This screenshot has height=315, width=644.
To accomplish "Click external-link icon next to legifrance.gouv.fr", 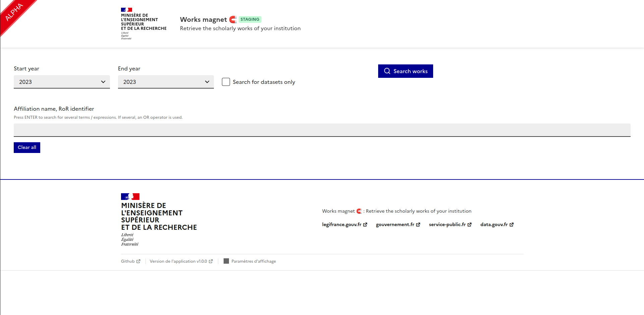I will pyautogui.click(x=365, y=225).
